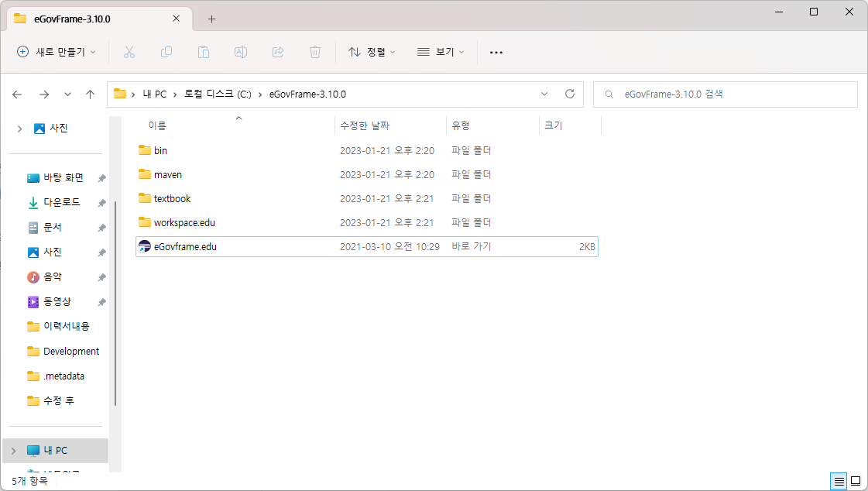Sort by 이름 column header

[x=157, y=125]
